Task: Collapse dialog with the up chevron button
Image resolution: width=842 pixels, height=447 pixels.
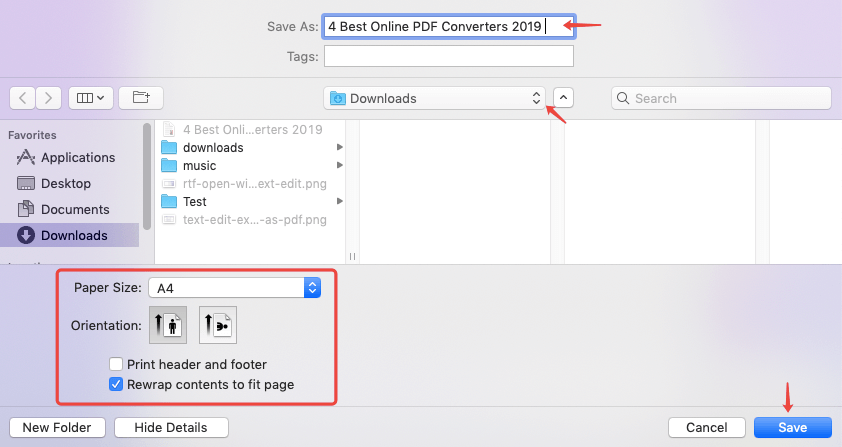Action: click(564, 98)
